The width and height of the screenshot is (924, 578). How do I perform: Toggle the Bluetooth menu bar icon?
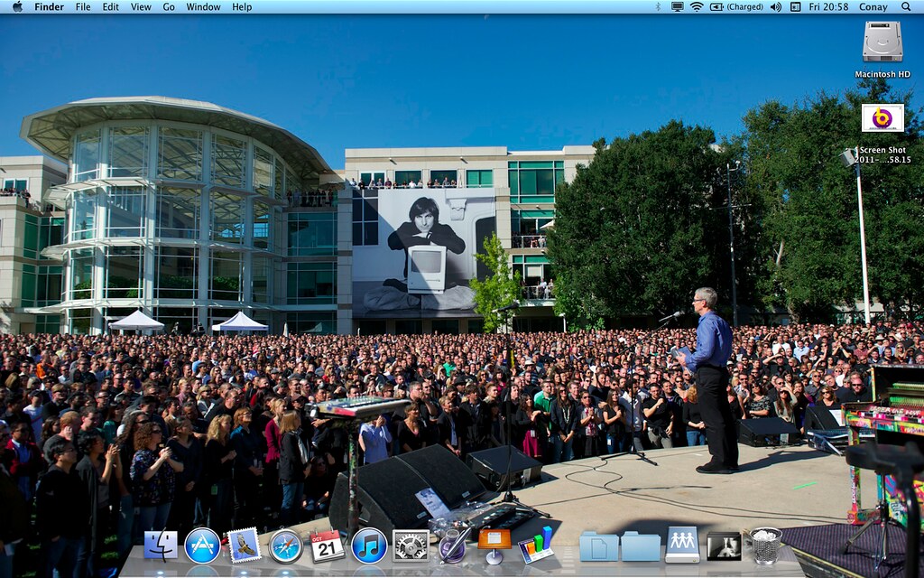point(658,7)
